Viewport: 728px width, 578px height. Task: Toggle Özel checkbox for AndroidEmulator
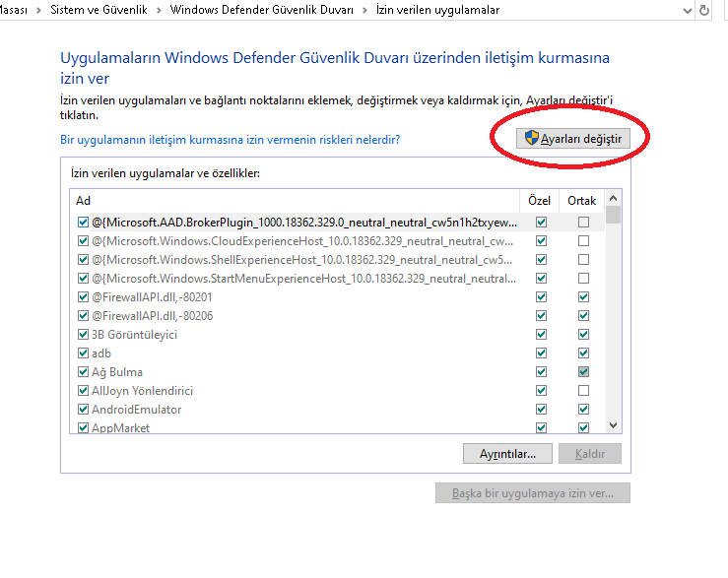pyautogui.click(x=542, y=409)
